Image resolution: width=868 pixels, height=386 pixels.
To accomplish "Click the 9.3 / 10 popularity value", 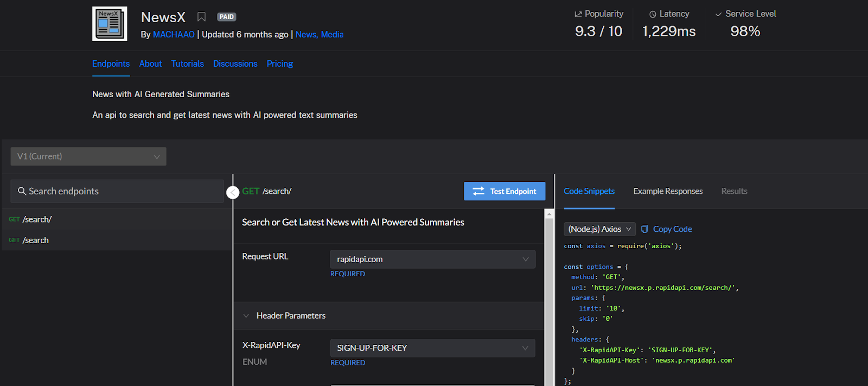I will click(599, 31).
